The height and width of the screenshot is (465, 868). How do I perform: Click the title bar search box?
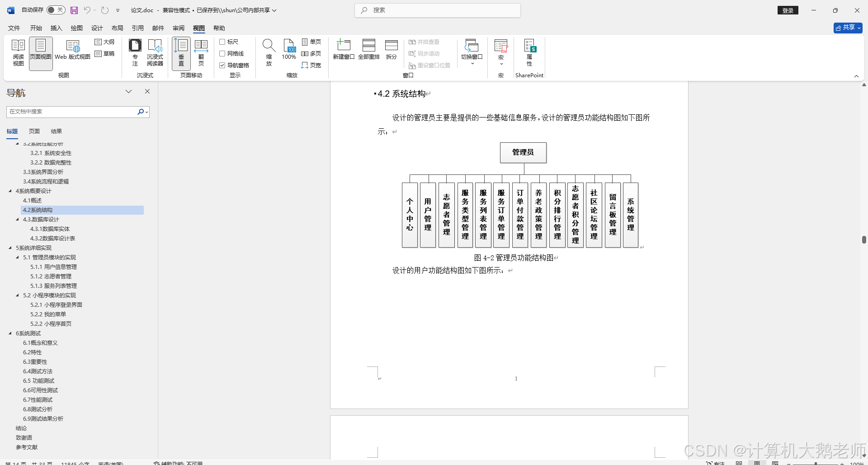pyautogui.click(x=438, y=10)
